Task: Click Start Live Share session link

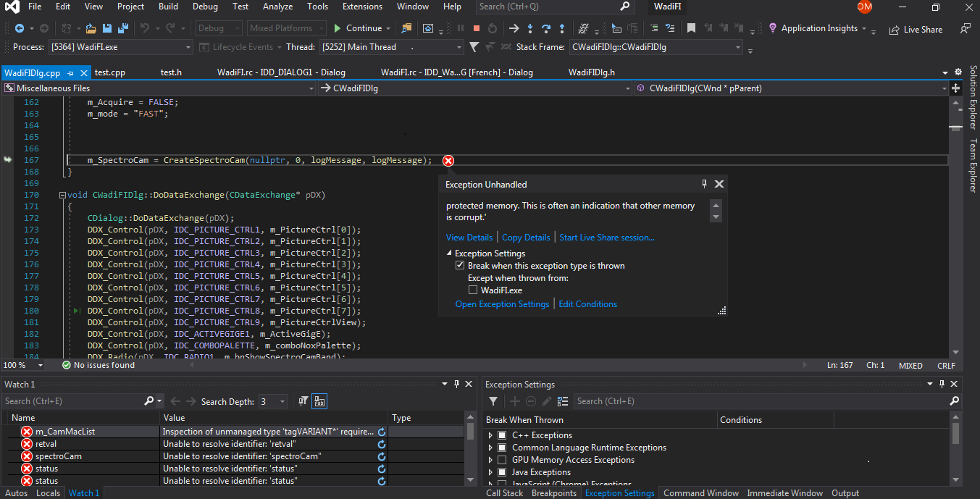Action: point(607,238)
